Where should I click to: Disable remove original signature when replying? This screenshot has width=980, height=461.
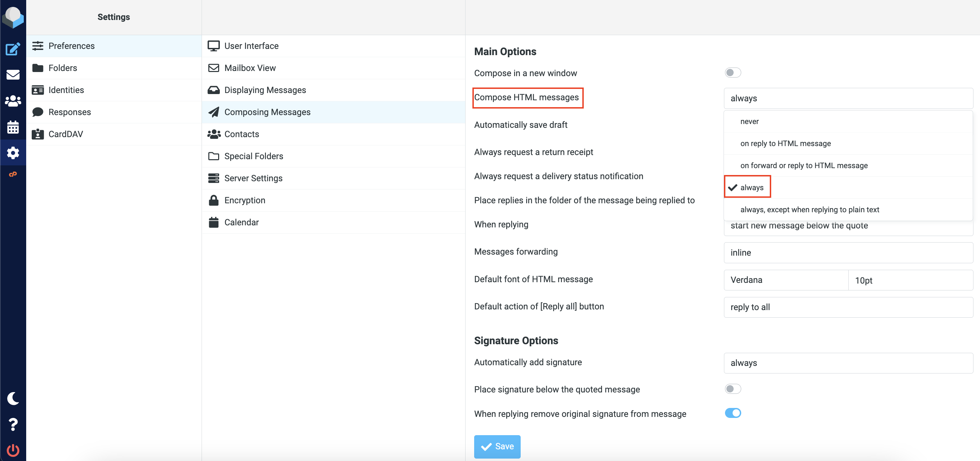point(733,413)
